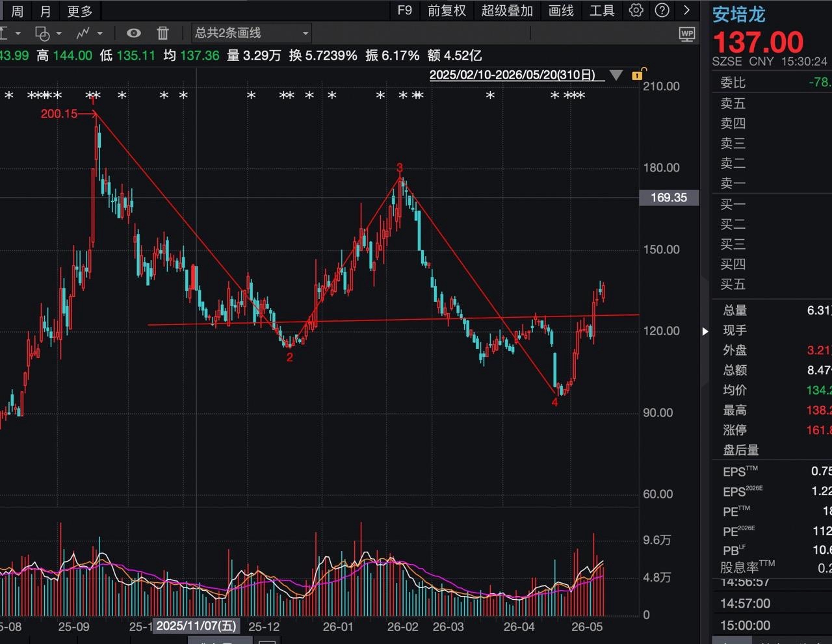Select the 前复权 adjustment option
Viewport: 832px width, 644px height.
tap(447, 10)
